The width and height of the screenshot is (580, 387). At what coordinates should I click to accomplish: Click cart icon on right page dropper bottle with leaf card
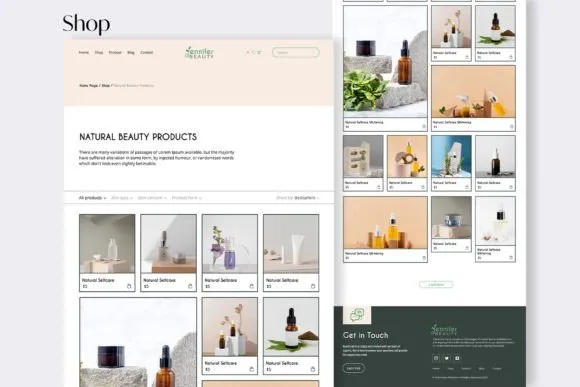point(511,57)
